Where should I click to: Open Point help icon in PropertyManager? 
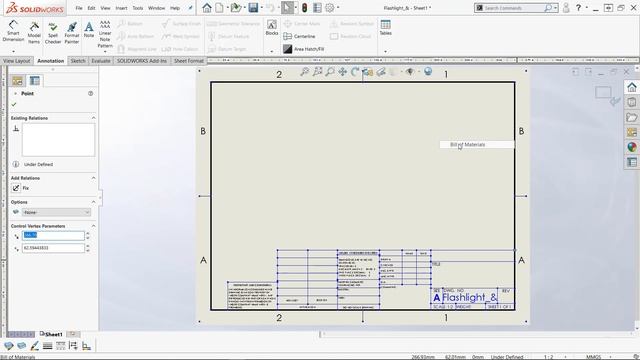coord(91,93)
